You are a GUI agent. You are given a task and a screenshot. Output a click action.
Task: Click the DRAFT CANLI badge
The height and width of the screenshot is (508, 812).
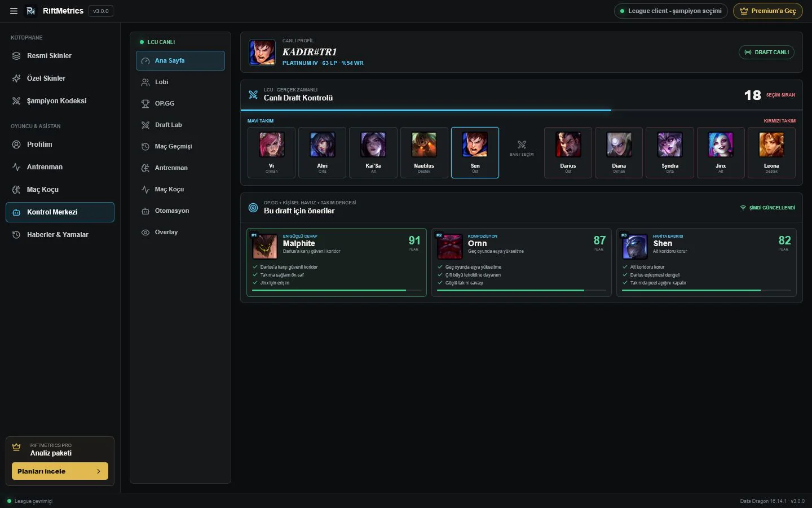pyautogui.click(x=766, y=52)
